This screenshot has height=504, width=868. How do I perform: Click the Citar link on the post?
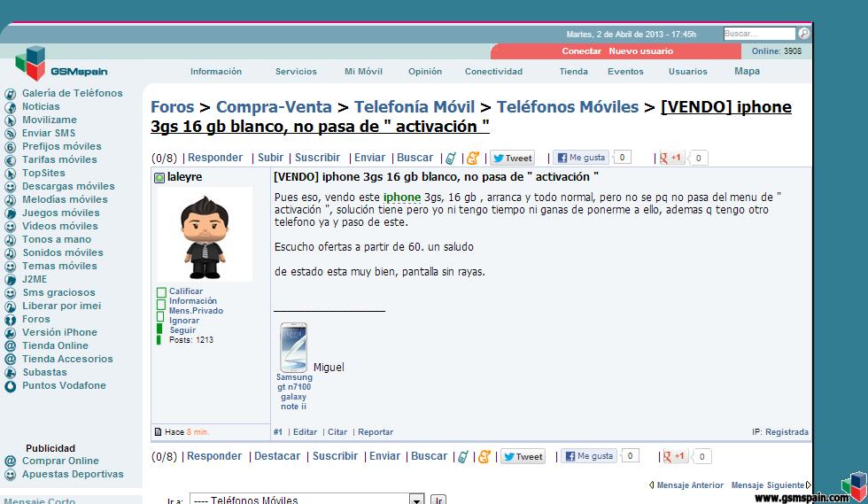337,432
